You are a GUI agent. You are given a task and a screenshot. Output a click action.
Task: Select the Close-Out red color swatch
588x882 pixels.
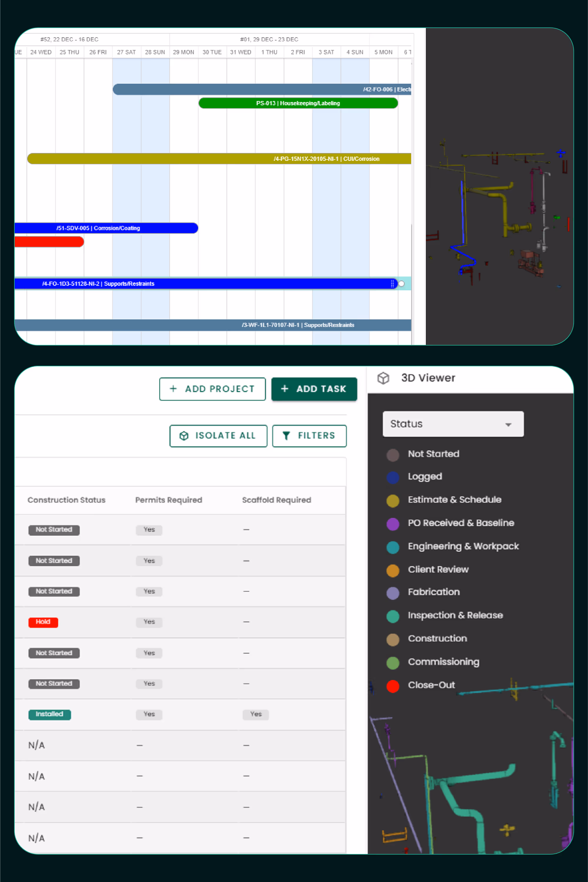pos(393,686)
